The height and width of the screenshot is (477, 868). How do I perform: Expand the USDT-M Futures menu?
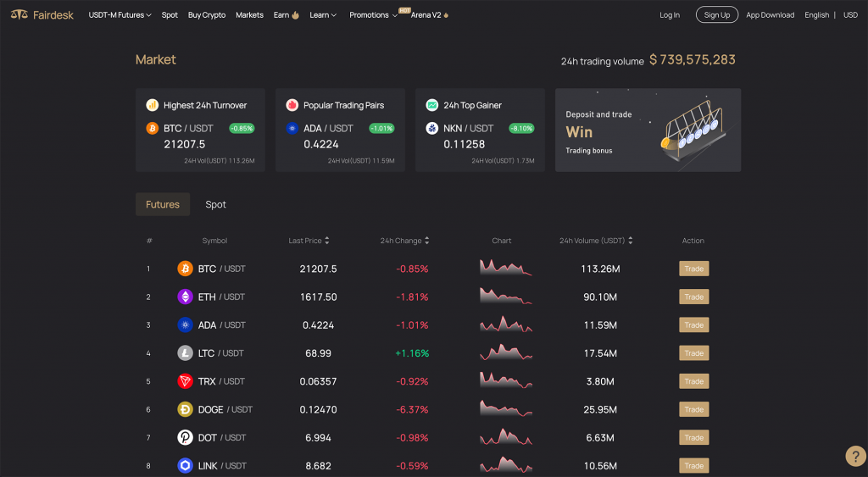[x=120, y=15]
